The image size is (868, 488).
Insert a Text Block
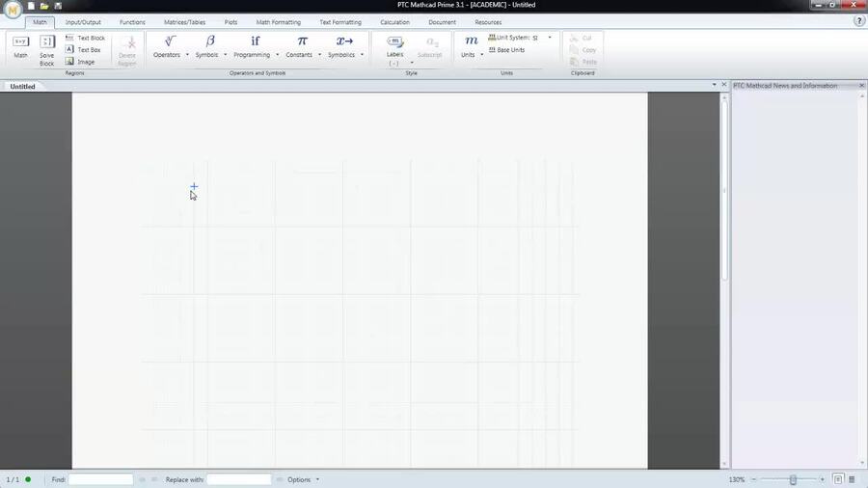(85, 38)
